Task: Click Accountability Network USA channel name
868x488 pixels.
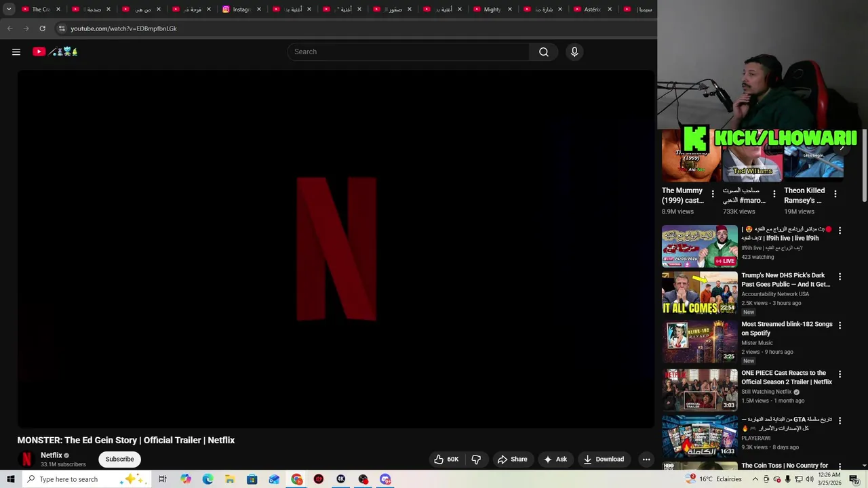Action: 775,294
